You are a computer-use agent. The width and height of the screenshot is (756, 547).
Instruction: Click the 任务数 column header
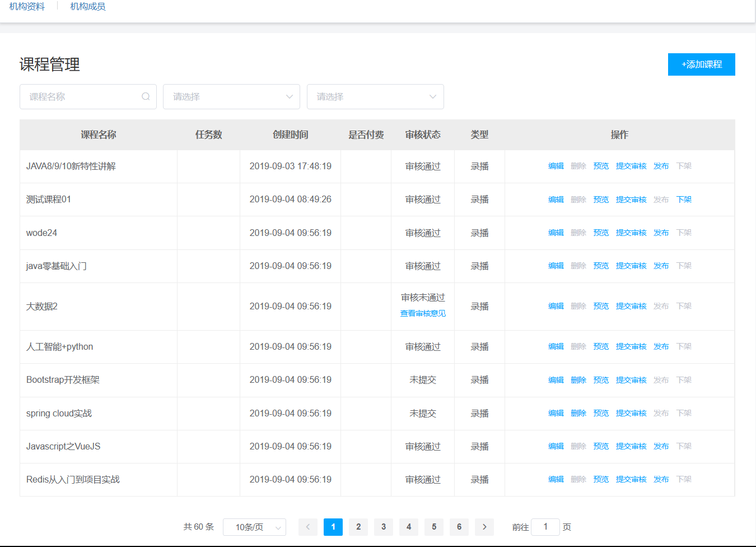click(208, 135)
